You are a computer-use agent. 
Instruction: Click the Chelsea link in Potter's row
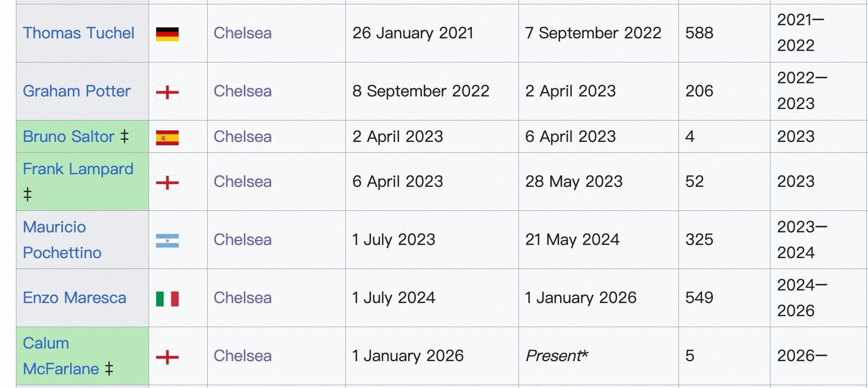coord(242,91)
